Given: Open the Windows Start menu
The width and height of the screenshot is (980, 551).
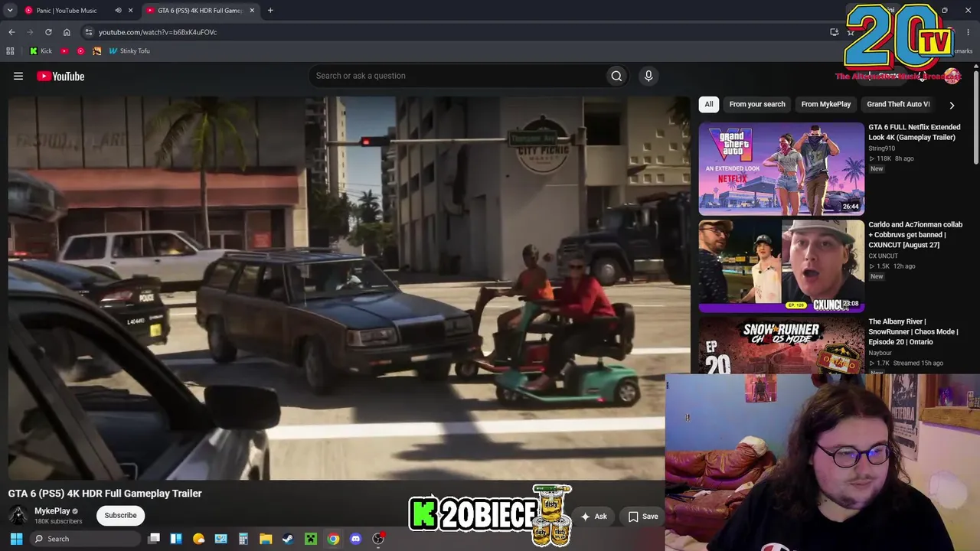Looking at the screenshot, I should click(16, 539).
